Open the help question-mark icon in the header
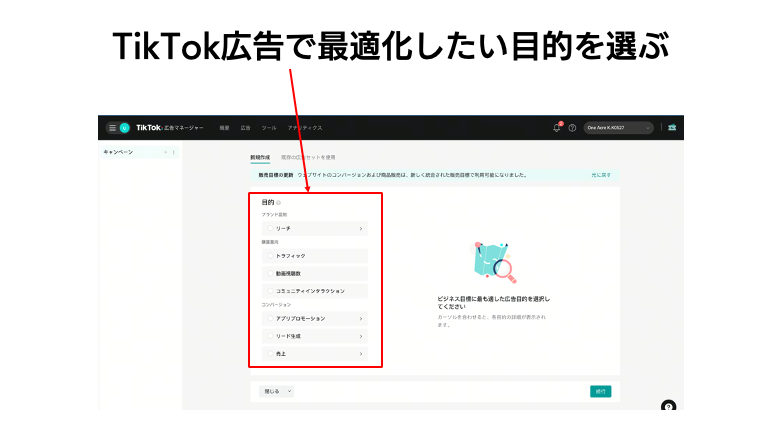The height and width of the screenshot is (438, 782). (x=573, y=128)
